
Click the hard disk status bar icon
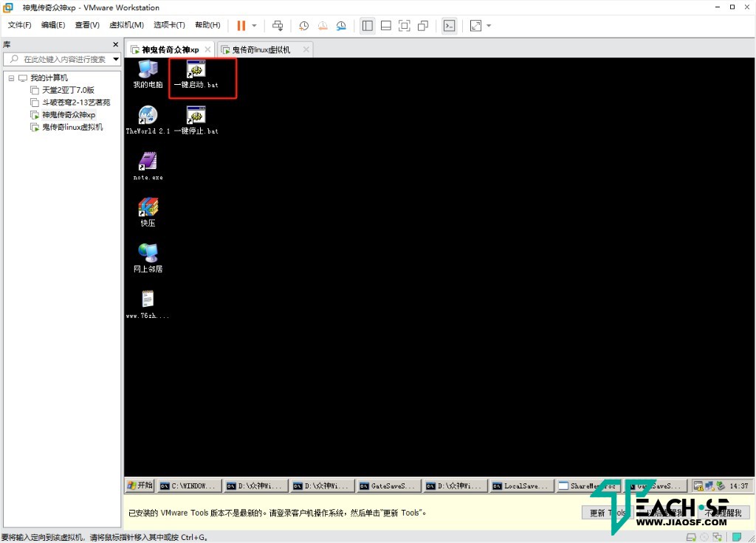point(691,537)
